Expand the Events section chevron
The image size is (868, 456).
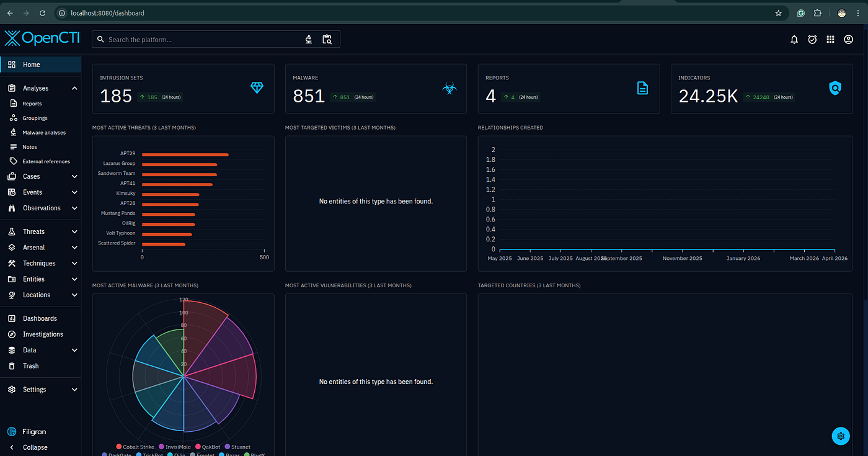74,192
